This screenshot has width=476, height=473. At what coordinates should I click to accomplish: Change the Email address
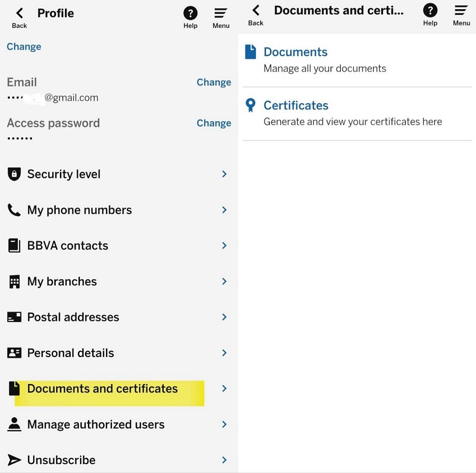[214, 82]
